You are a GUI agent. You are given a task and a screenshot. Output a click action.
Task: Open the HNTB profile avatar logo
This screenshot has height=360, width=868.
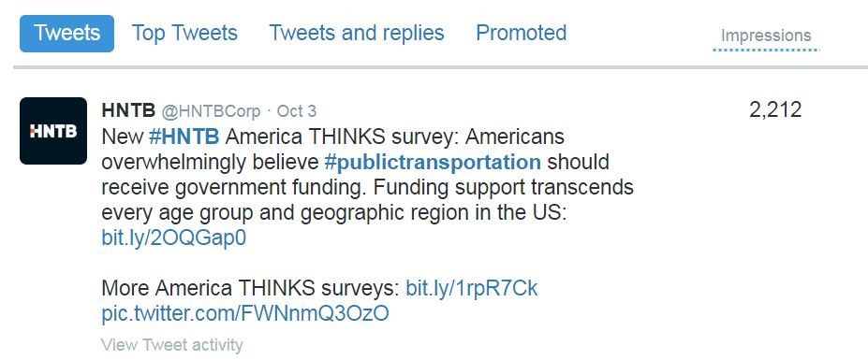coord(53,131)
